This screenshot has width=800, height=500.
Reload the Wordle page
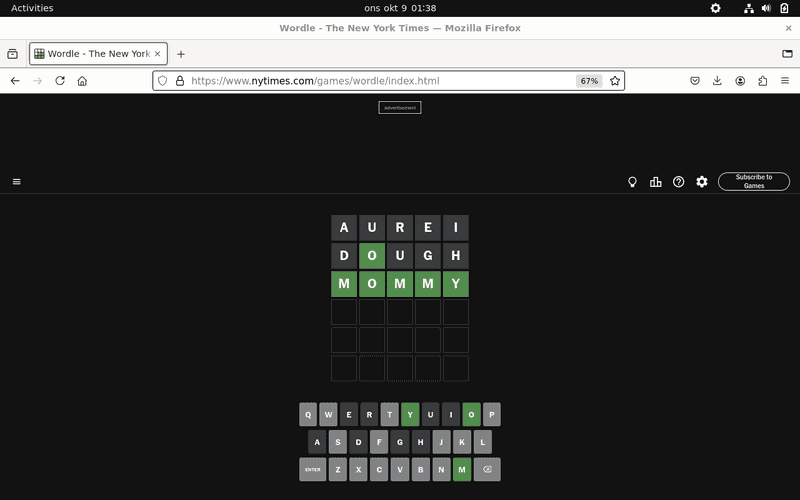[x=60, y=81]
